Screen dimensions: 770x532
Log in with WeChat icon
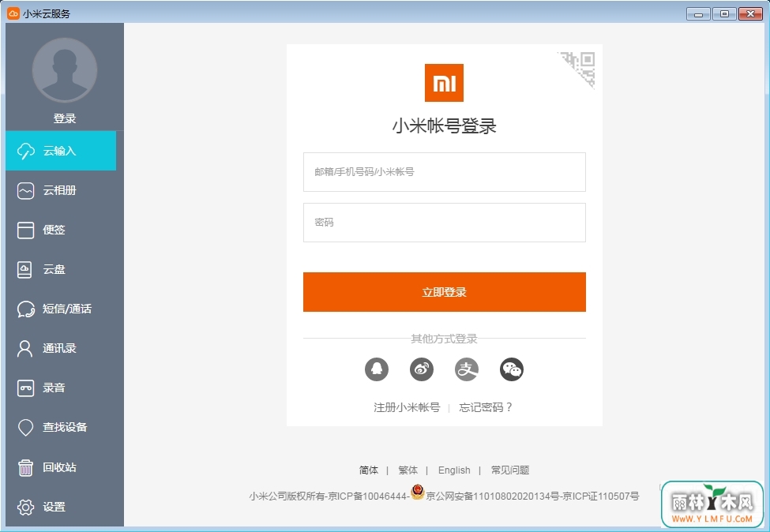point(512,369)
